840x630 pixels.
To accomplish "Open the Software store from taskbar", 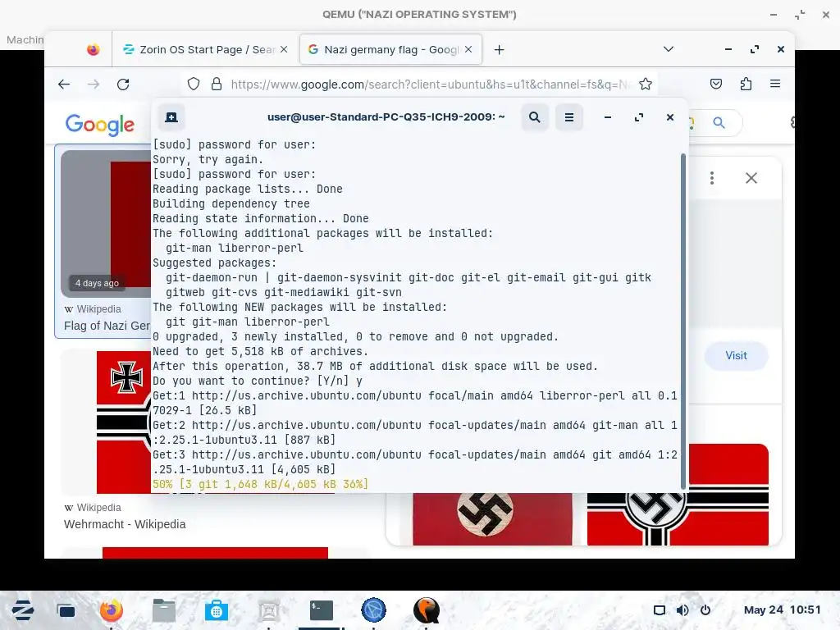I will (x=217, y=610).
